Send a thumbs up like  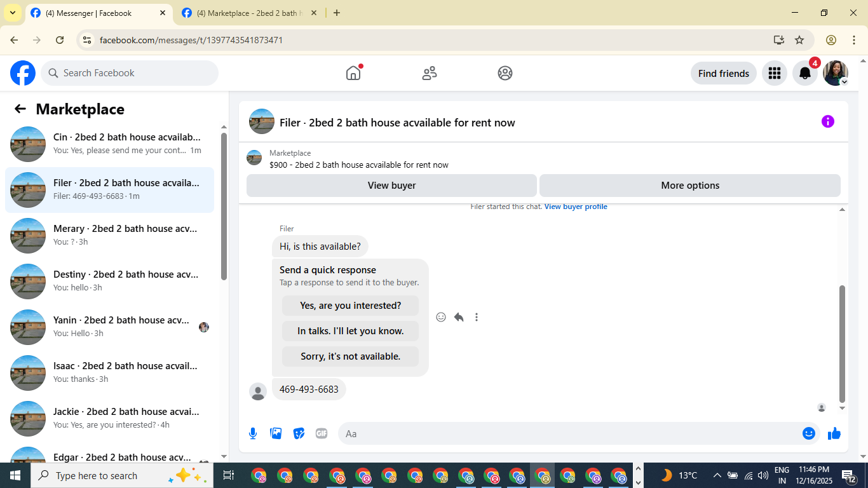(834, 433)
